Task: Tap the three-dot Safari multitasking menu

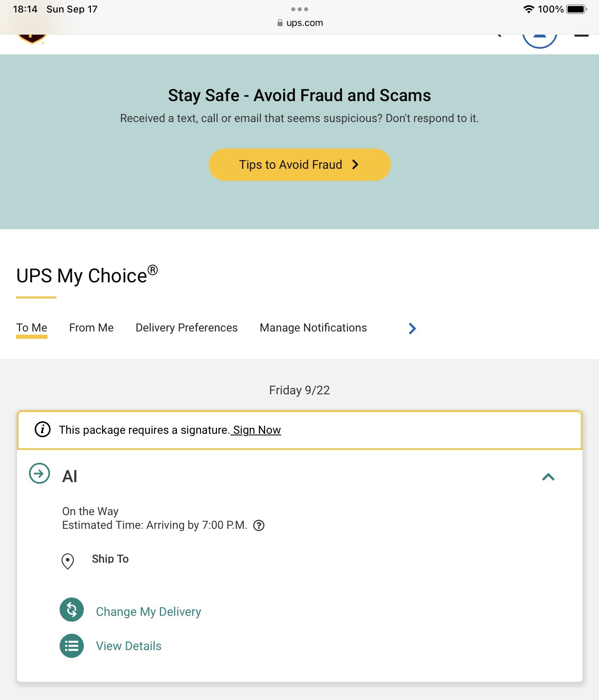Action: [x=299, y=9]
